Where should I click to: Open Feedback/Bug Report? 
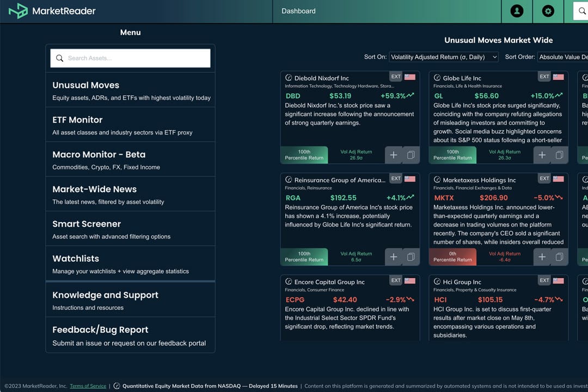coord(131,335)
